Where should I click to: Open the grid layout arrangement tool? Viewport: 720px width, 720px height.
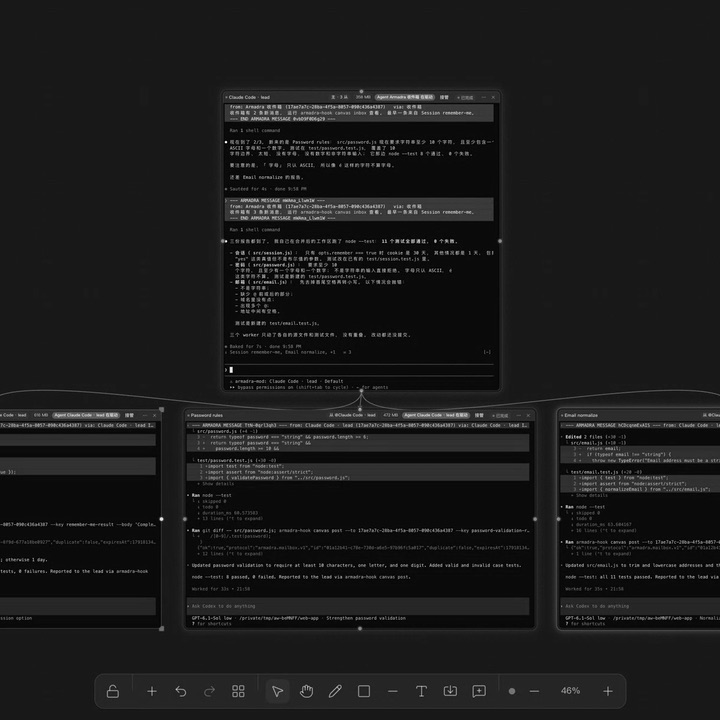coord(238,691)
